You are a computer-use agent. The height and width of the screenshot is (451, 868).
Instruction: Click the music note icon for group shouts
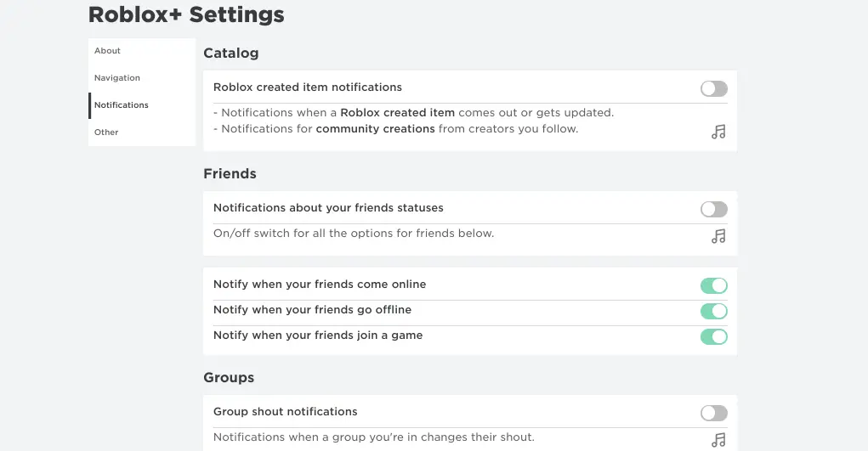(x=718, y=439)
